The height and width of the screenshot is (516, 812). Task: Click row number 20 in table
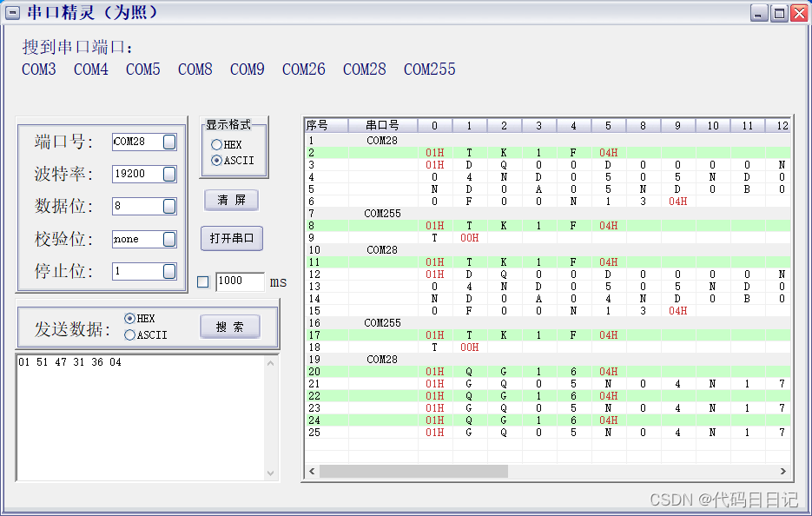[x=314, y=372]
